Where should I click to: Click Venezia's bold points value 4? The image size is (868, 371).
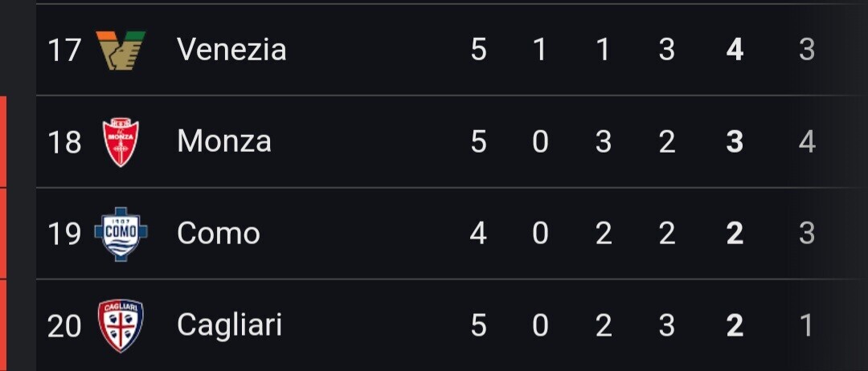pyautogui.click(x=735, y=50)
